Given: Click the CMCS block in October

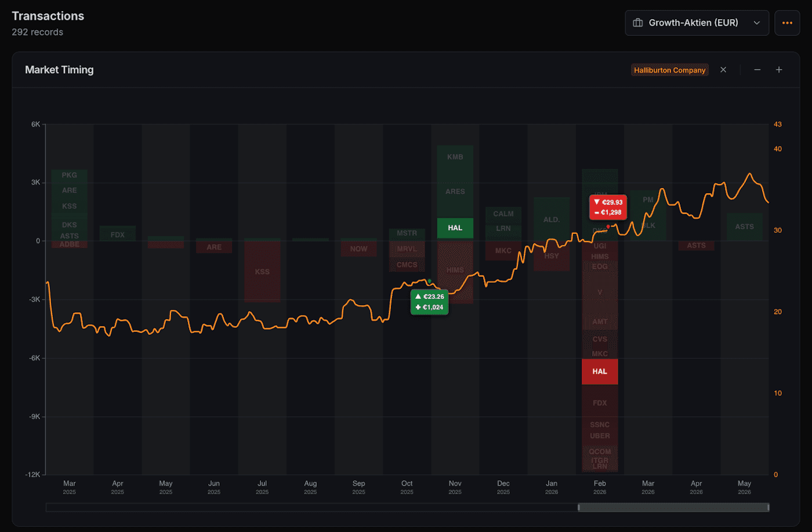Looking at the screenshot, I should pyautogui.click(x=407, y=265).
